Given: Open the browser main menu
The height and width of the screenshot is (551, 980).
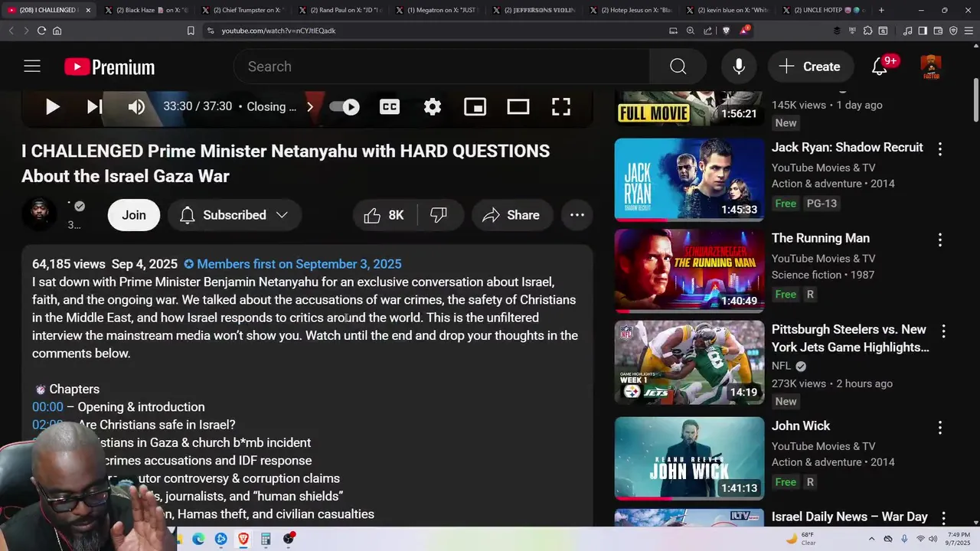Looking at the screenshot, I should tap(969, 31).
